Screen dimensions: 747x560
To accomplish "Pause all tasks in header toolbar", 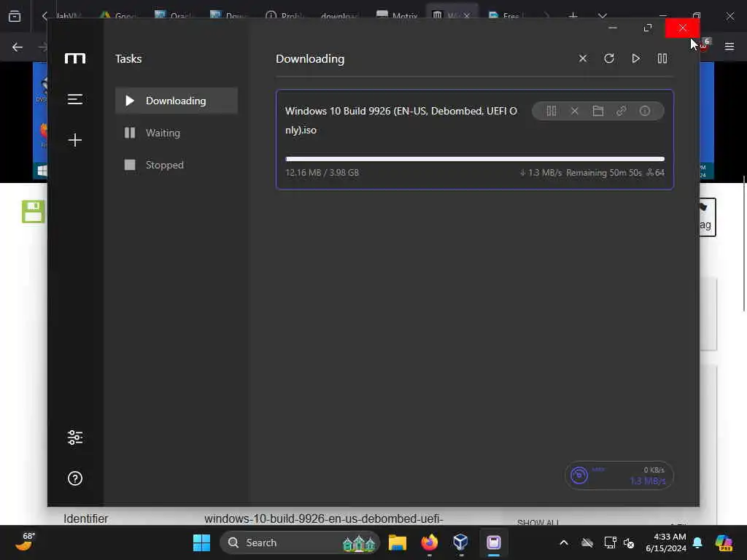I will 662,58.
